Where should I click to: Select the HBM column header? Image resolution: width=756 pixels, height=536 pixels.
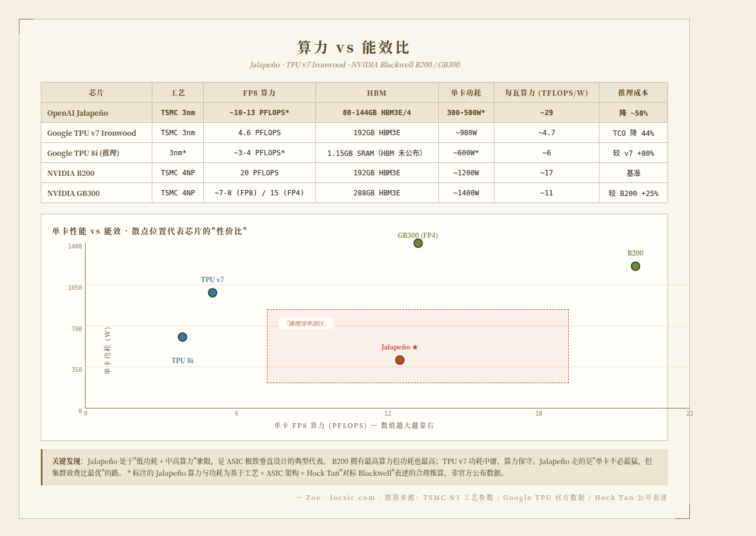point(377,93)
